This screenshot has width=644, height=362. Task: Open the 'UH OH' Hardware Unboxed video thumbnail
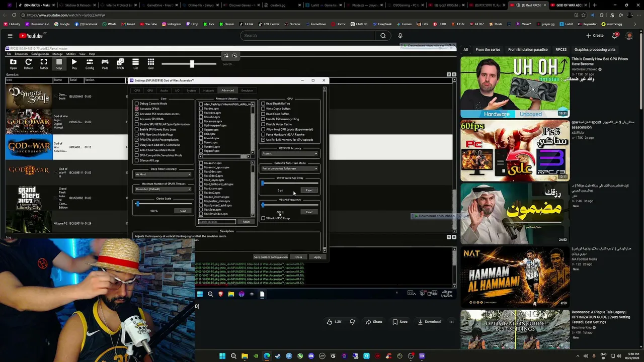[x=515, y=87]
